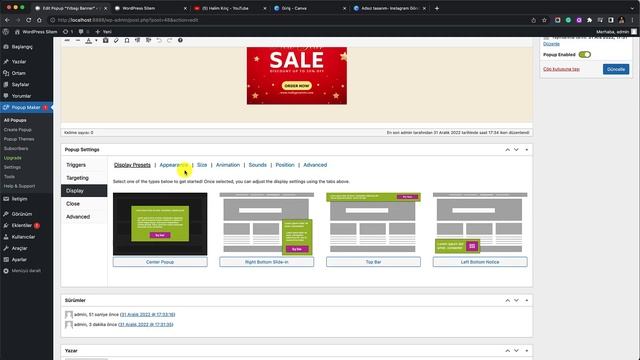This screenshot has width=640, height=360.
Task: Open the text color dropdown arrow
Action: pos(96,40)
